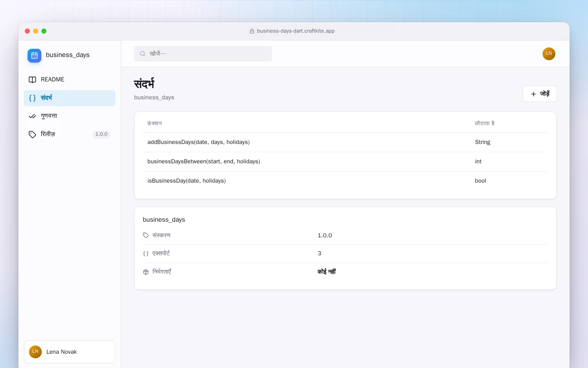588x368 pixels.
Task: Click the फ़ंक्शन column header
Action: (x=154, y=123)
